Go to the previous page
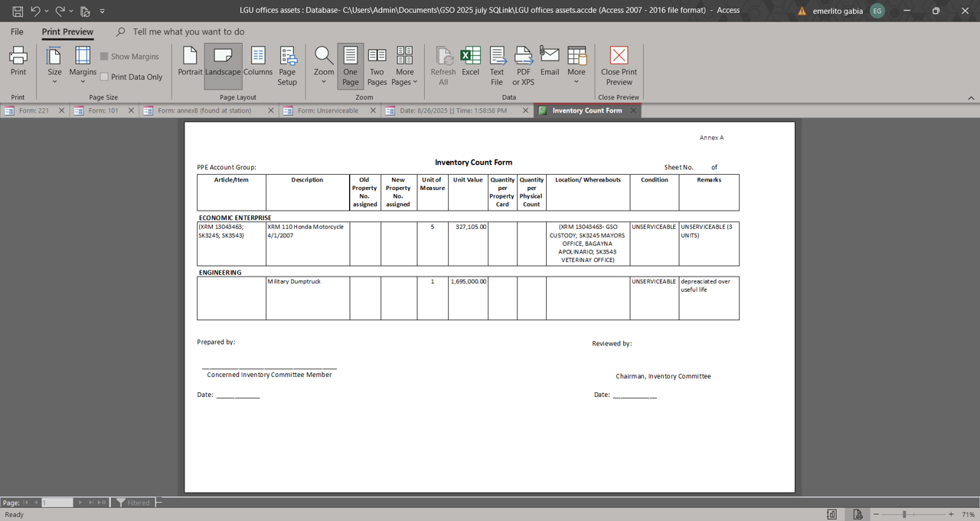This screenshot has width=980, height=521. tap(35, 503)
